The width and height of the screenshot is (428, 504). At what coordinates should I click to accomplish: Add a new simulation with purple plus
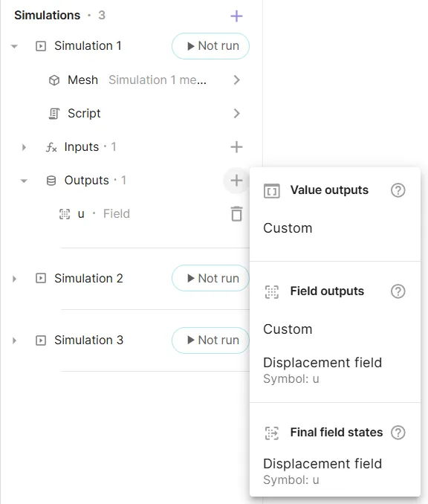click(236, 16)
